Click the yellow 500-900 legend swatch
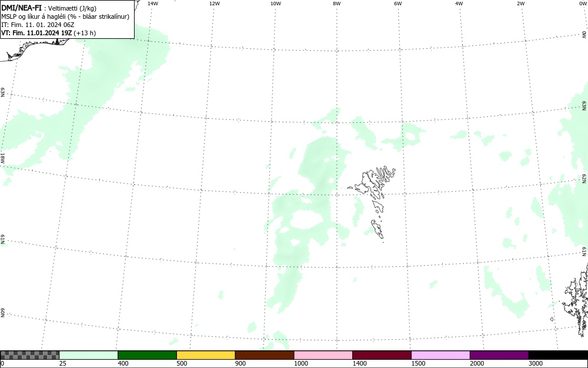Screen dimensions: 588x368 (x=206, y=355)
